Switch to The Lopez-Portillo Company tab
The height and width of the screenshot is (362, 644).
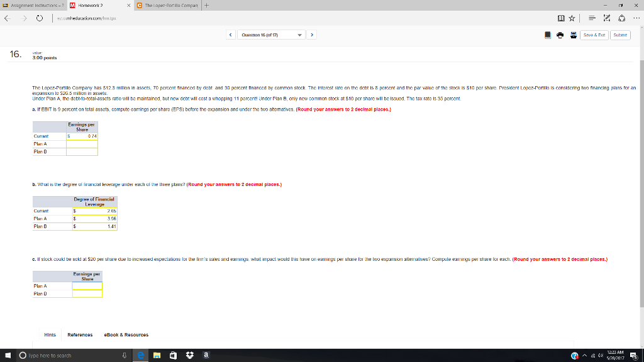(167, 5)
